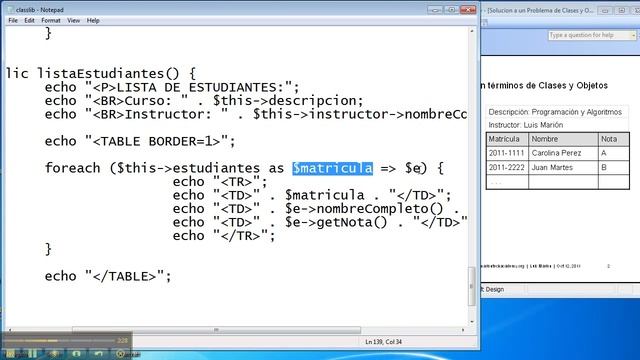Viewport: 640px width, 360px height.
Task: Click the 'LISTA DE ESTUDIANTES:' echo line
Action: click(172, 87)
